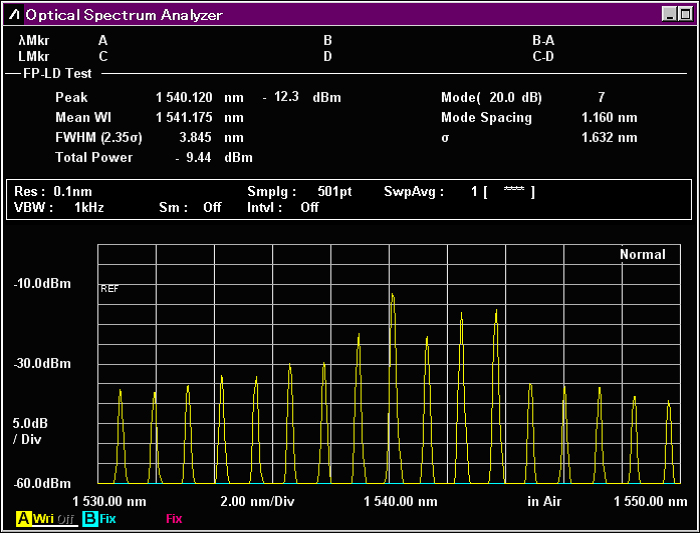Click the Total Power value - 9.44

tap(193, 157)
